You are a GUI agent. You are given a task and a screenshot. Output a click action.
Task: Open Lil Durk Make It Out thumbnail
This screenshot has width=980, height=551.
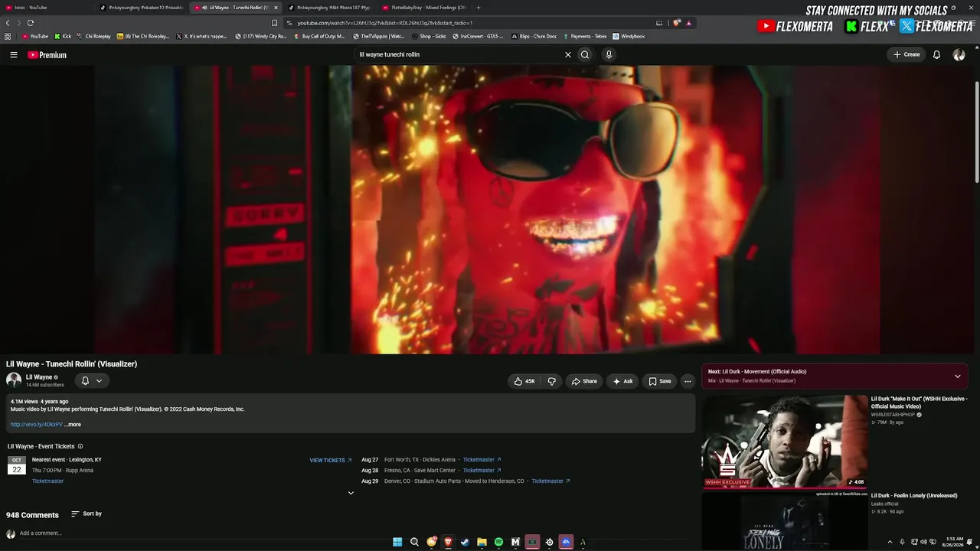point(785,442)
